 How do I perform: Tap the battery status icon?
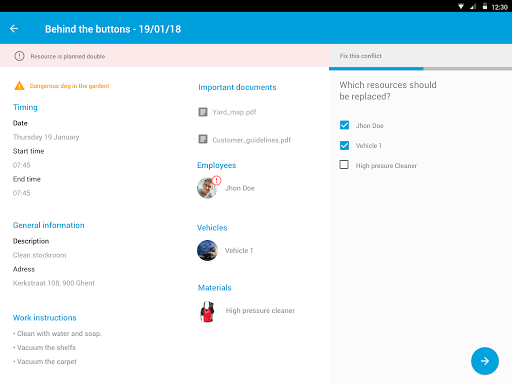coord(485,6)
